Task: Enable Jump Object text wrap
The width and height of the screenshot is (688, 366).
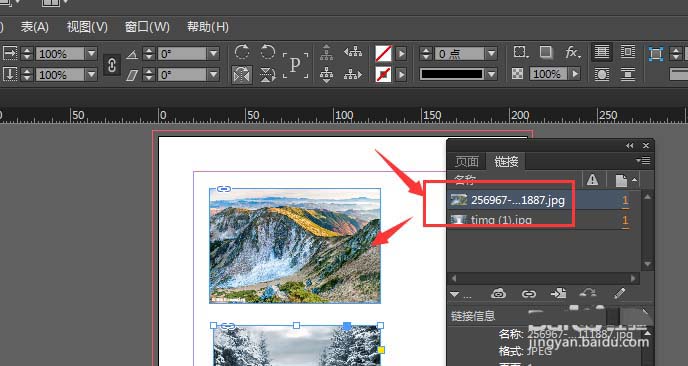Action: [628, 75]
